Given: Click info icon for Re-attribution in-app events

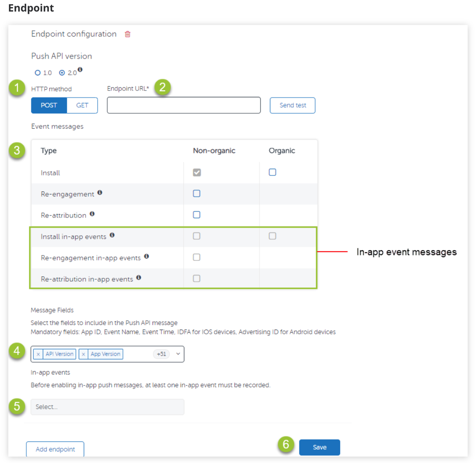Looking at the screenshot, I should [138, 277].
